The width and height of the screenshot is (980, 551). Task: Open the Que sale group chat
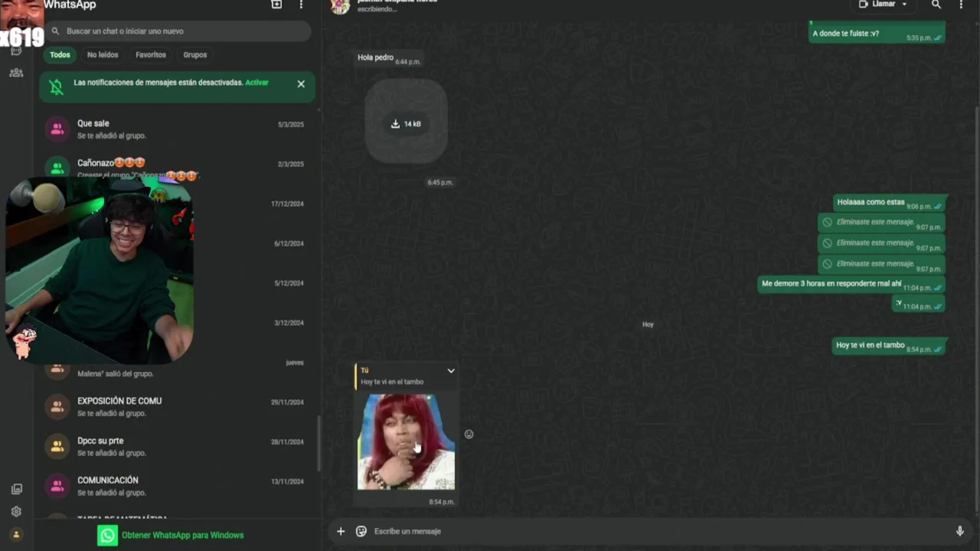pos(178,129)
